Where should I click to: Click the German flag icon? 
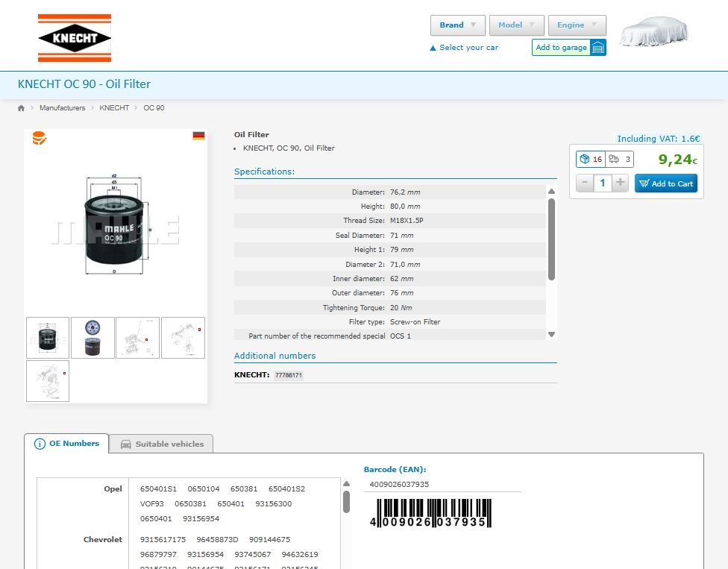(198, 136)
